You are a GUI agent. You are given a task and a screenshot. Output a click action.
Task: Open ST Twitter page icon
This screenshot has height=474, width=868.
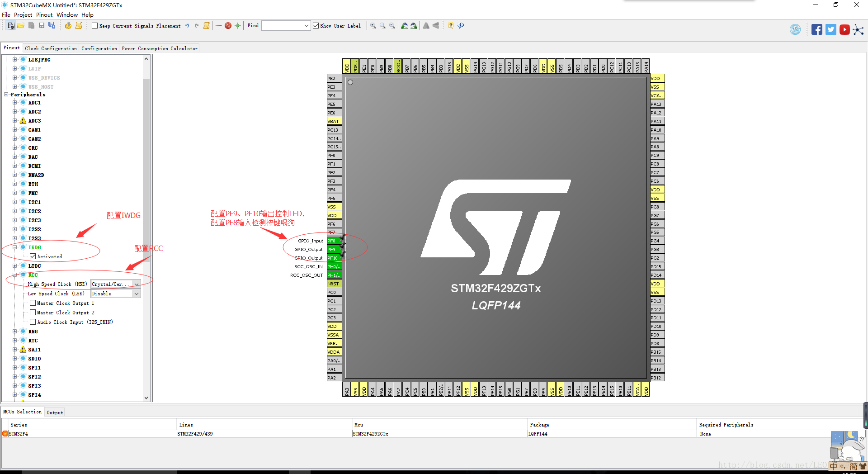coord(830,30)
